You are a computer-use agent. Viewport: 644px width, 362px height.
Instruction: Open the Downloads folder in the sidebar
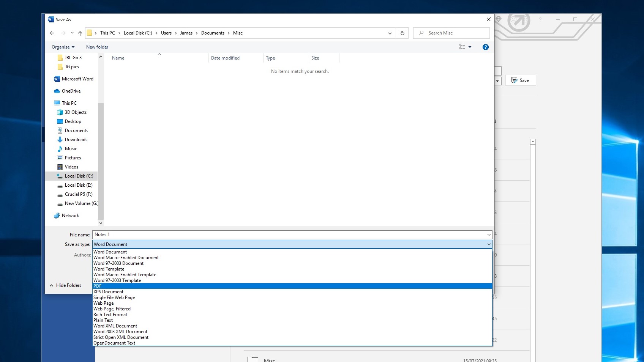76,139
